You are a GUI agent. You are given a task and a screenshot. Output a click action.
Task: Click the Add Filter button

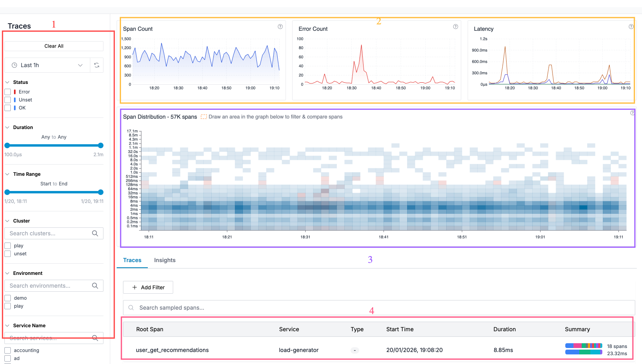click(x=148, y=287)
